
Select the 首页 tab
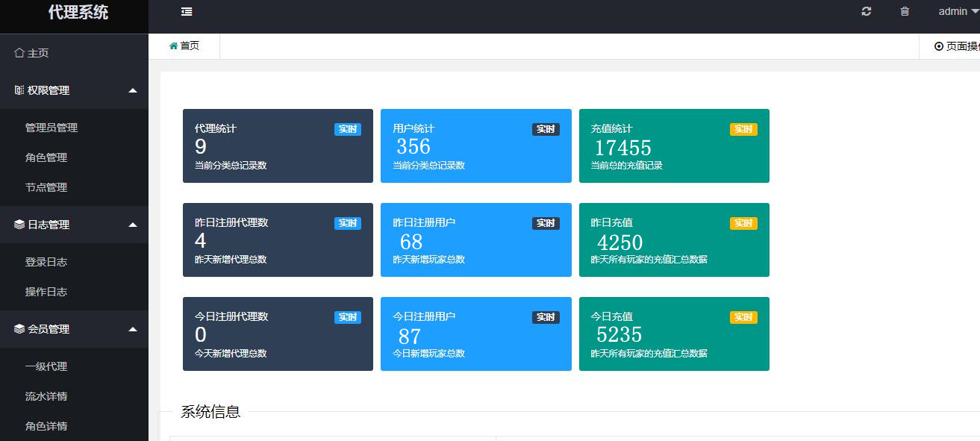(x=184, y=46)
